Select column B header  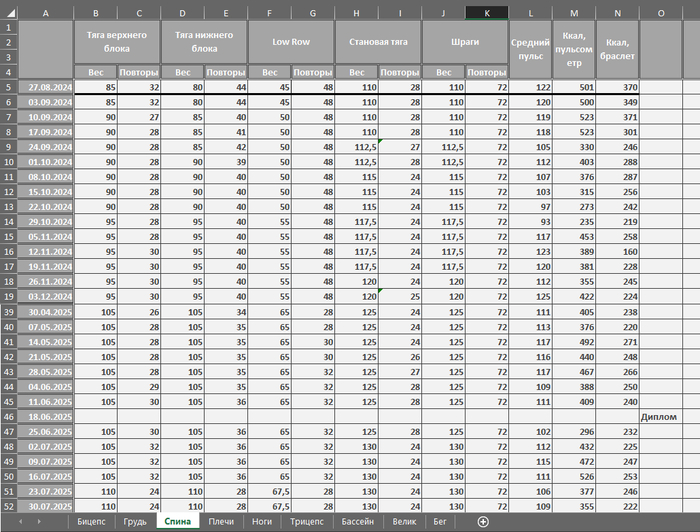pos(96,13)
